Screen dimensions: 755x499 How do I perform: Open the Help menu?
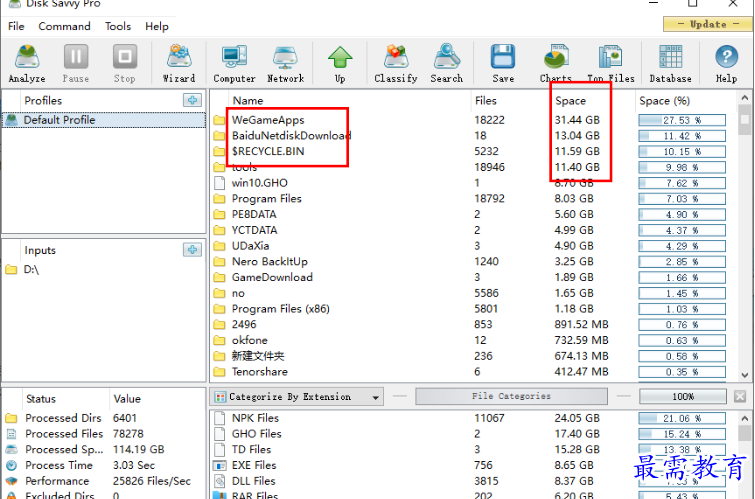[x=157, y=26]
